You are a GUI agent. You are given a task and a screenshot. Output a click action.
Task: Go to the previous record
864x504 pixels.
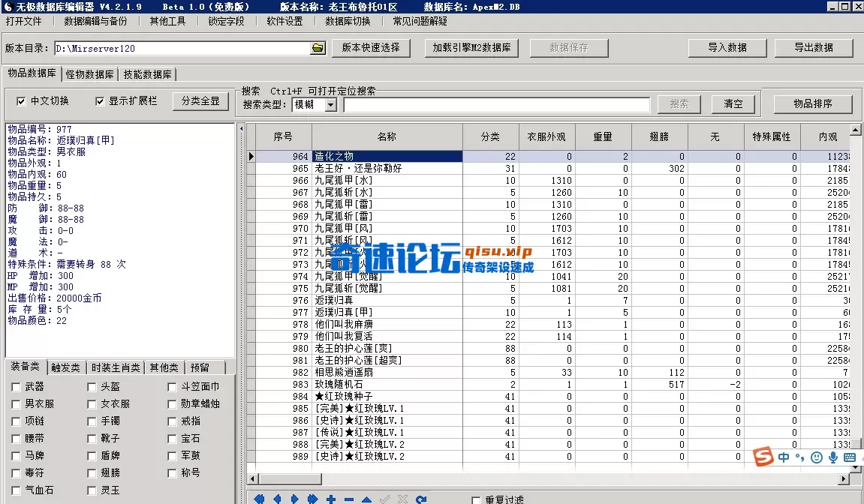click(277, 498)
